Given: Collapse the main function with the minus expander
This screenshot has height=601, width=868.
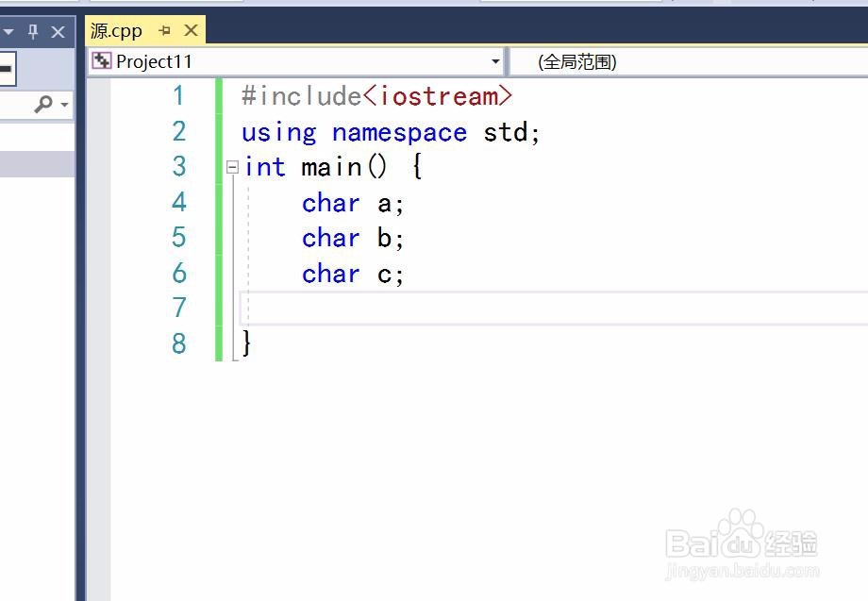Looking at the screenshot, I should 231,167.
